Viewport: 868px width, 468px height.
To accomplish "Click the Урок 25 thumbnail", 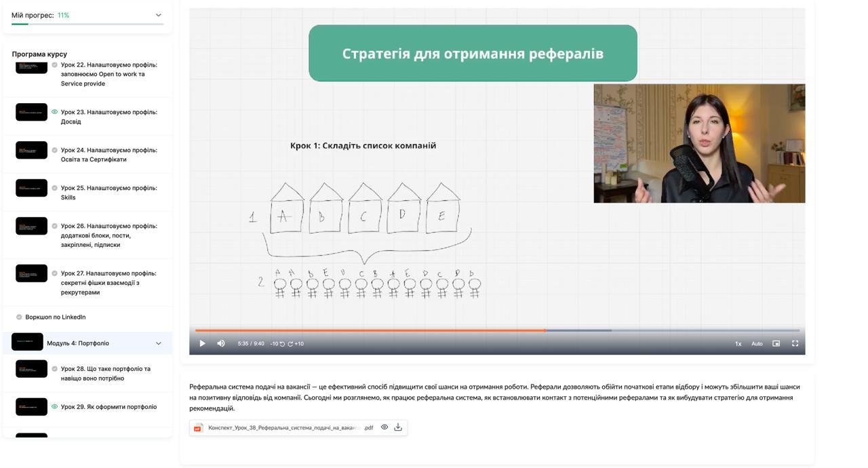I will pos(31,189).
